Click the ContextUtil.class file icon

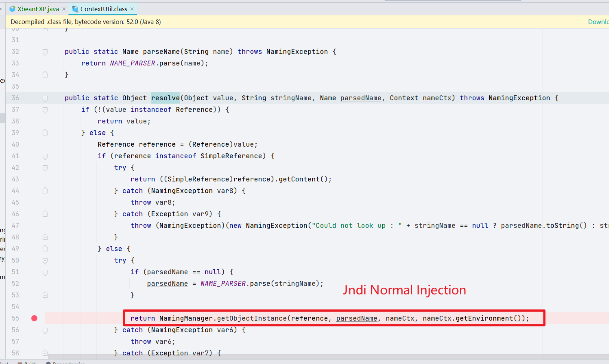point(75,9)
